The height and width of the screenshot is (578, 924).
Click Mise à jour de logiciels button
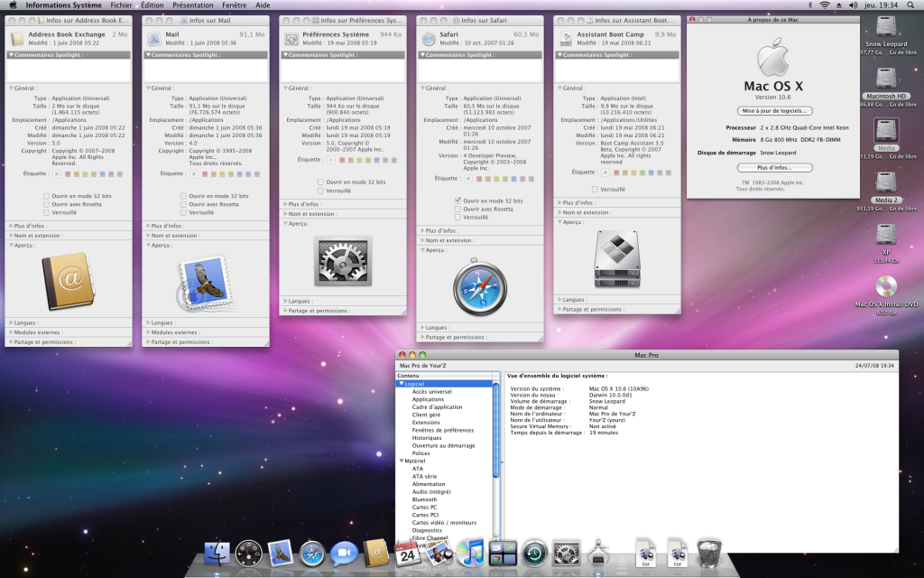tap(774, 111)
